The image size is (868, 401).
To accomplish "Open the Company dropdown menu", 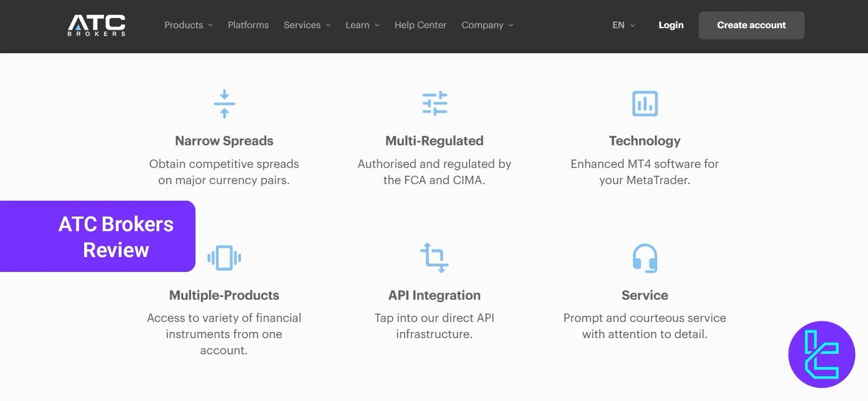I will (x=487, y=25).
